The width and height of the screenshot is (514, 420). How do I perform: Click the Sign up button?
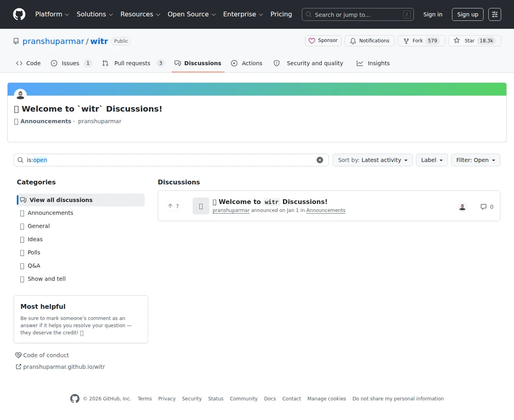pos(468,14)
